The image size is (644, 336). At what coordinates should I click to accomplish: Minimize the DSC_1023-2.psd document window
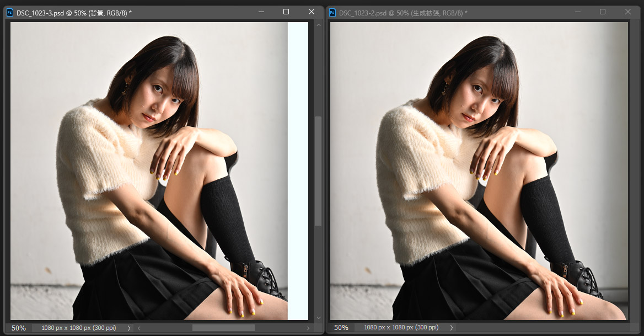[x=577, y=12]
